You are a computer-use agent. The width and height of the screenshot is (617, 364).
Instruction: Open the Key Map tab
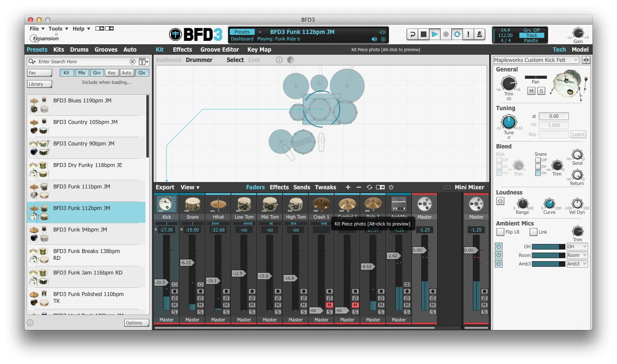259,49
